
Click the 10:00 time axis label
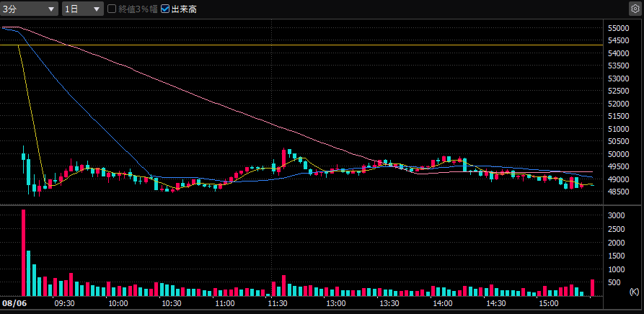(118, 304)
